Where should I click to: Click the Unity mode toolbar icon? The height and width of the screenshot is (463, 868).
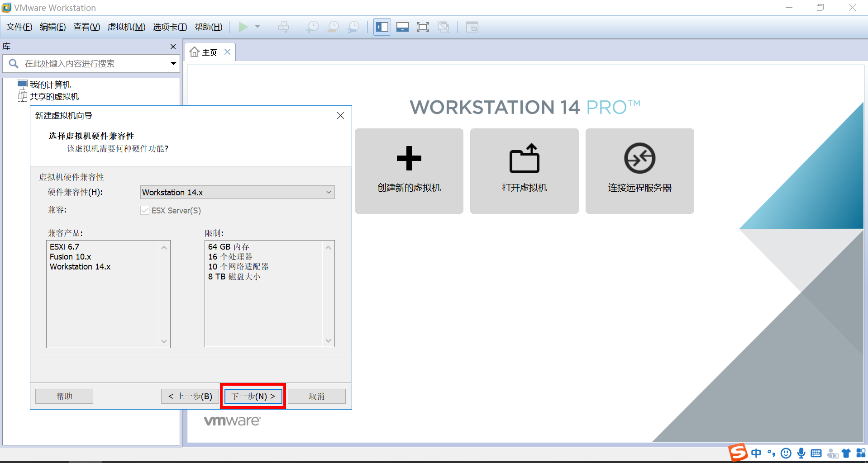(444, 27)
